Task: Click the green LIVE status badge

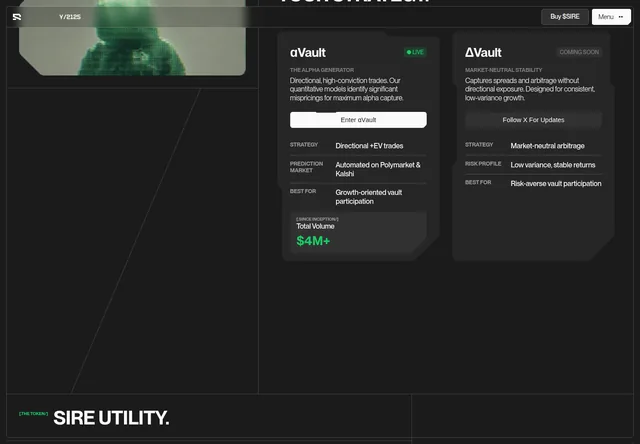Action: pos(415,52)
